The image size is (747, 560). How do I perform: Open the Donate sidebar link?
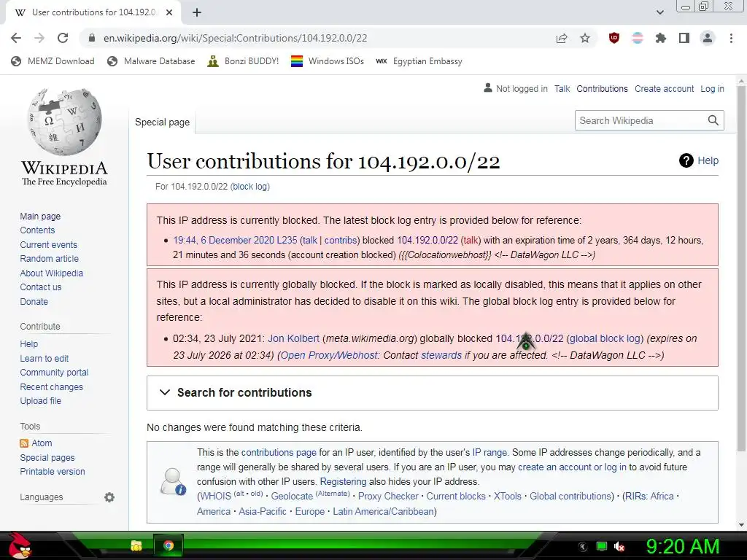point(34,301)
